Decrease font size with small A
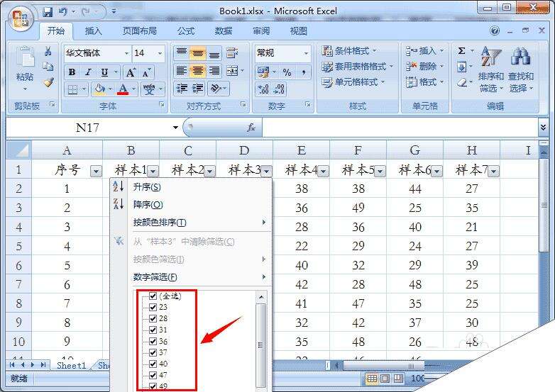Viewport: 555px width, 392px height. [146, 73]
